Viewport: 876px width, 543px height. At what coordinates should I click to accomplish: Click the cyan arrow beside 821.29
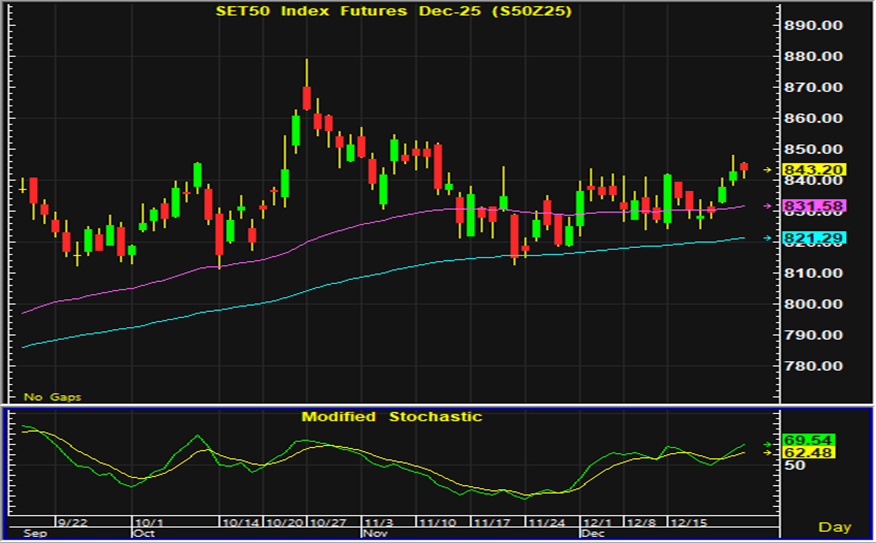point(768,238)
